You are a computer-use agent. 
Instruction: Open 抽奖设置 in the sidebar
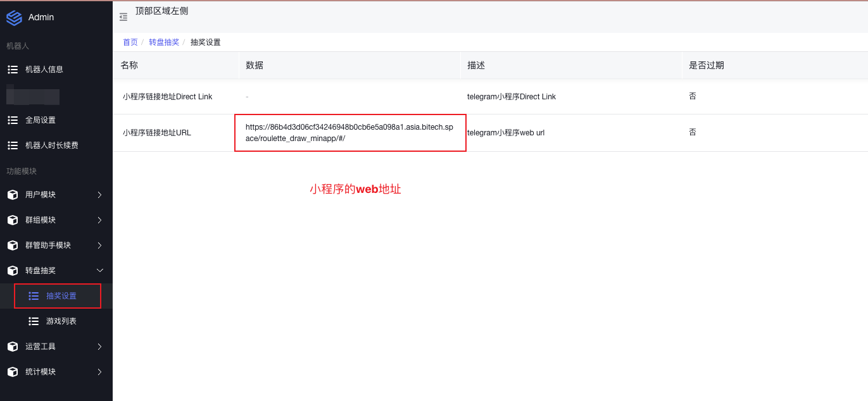pyautogui.click(x=61, y=296)
